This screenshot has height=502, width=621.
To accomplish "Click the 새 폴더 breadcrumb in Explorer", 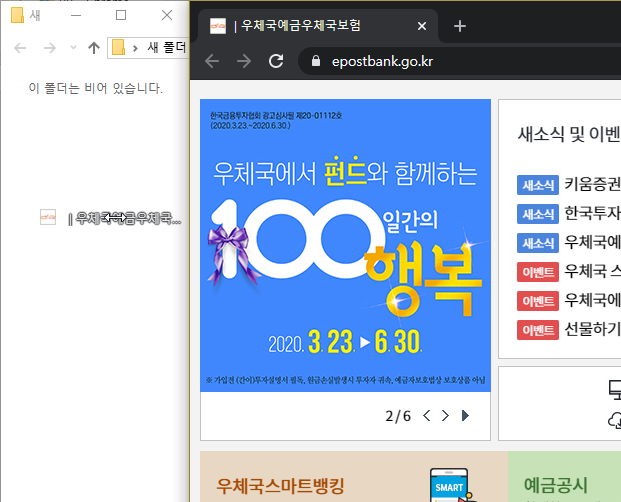I will tap(166, 48).
